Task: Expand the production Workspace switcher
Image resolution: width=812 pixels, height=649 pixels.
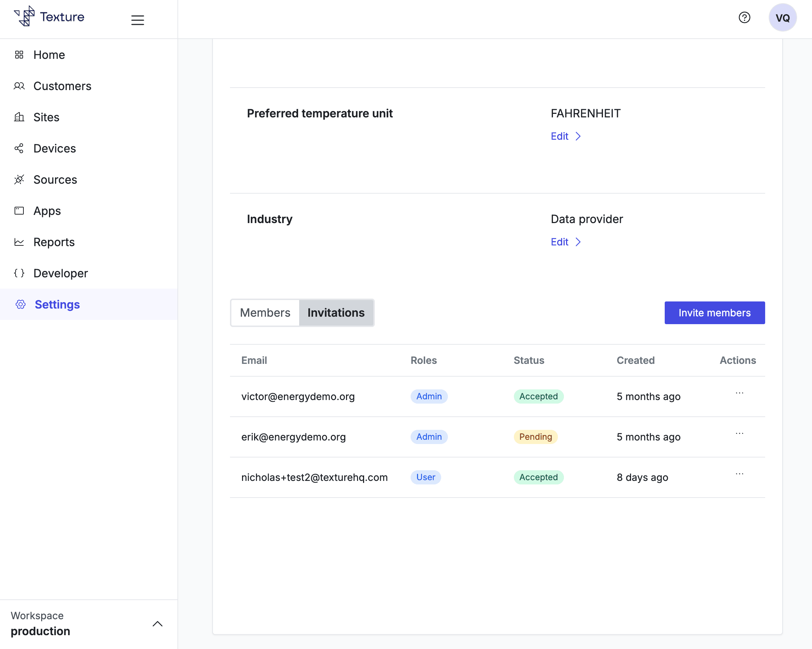Action: [x=158, y=624]
